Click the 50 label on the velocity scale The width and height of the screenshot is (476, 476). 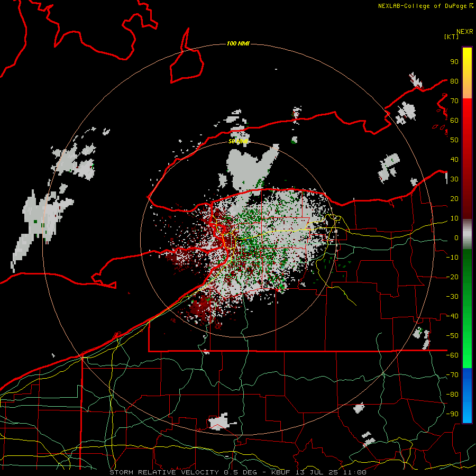454,140
